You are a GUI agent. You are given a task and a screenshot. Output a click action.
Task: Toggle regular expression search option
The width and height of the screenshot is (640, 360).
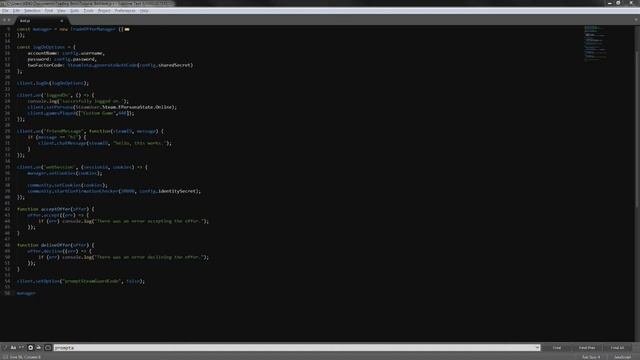coord(4,348)
